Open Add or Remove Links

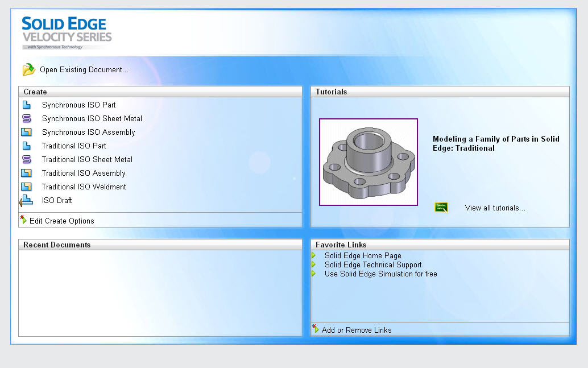point(357,330)
